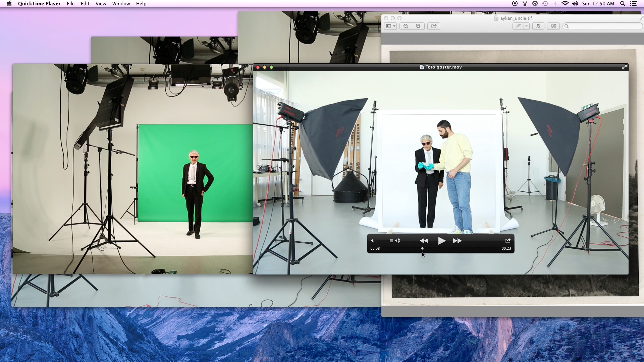
Task: Click the padlock antenna status icon in menu bar
Action: click(525, 4)
